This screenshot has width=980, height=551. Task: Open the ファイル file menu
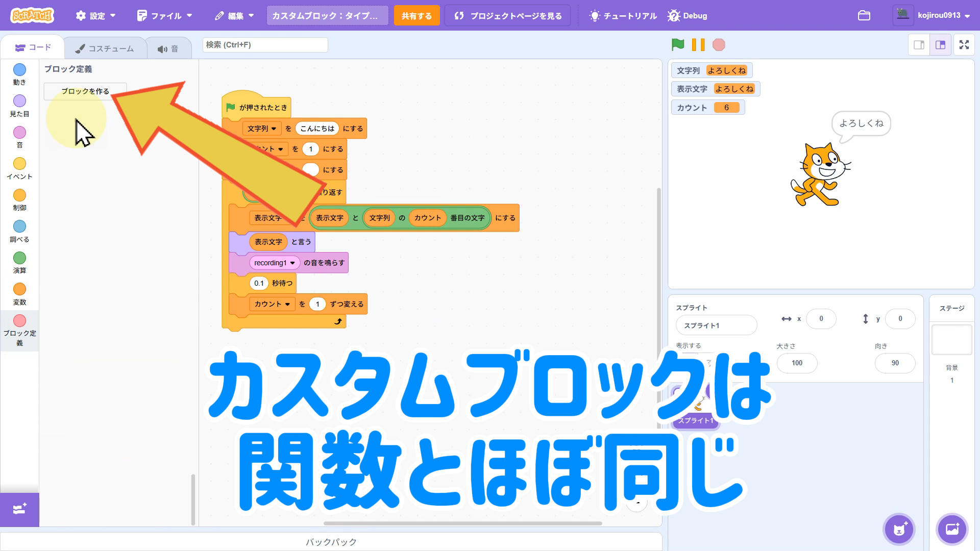tap(164, 15)
